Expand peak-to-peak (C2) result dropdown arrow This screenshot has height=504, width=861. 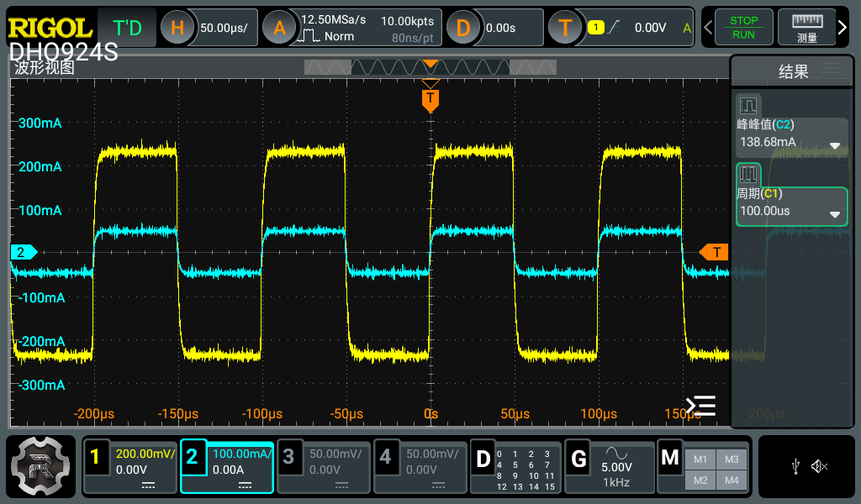tap(835, 146)
